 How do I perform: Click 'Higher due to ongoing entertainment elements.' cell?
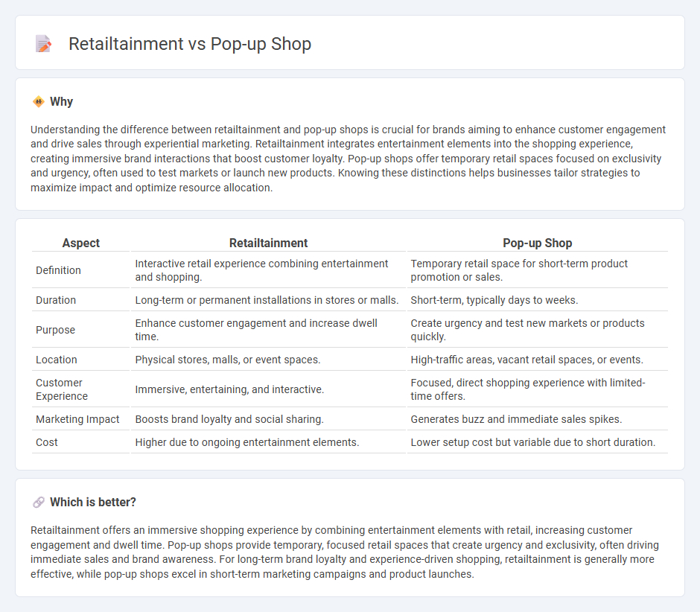click(x=268, y=442)
